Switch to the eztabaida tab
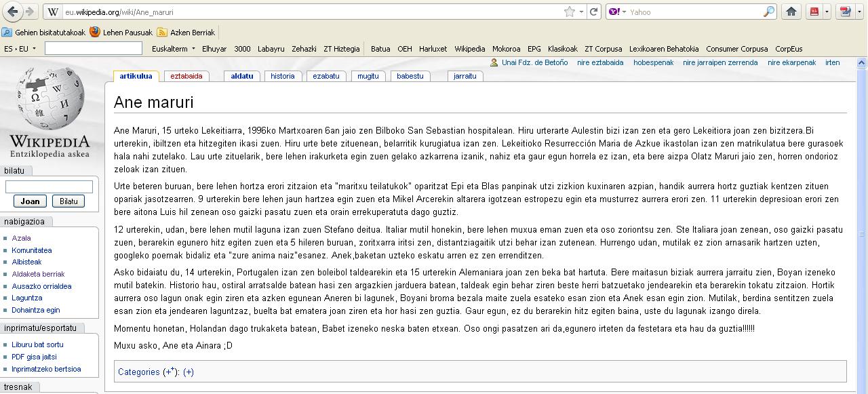Image resolution: width=868 pixels, height=394 pixels. [186, 76]
